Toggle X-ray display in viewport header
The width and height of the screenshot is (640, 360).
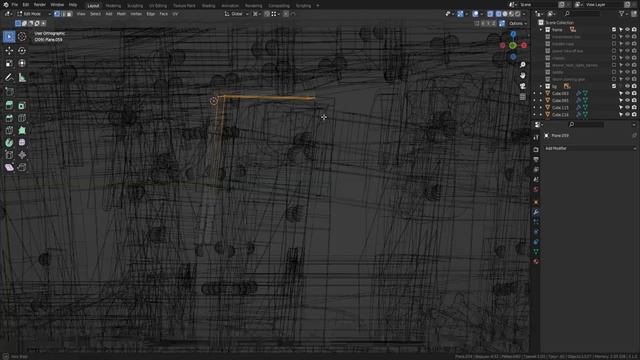[490, 14]
